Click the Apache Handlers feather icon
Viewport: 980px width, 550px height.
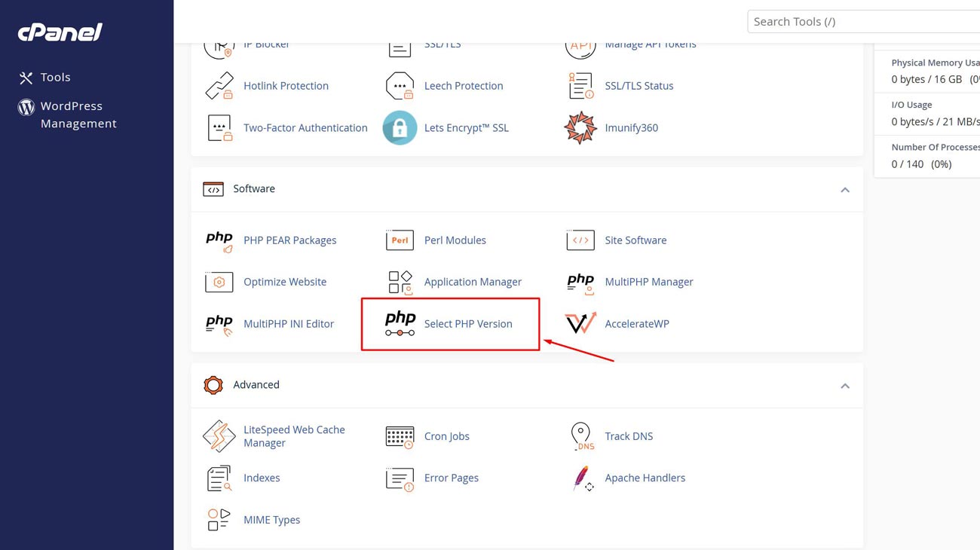click(580, 478)
